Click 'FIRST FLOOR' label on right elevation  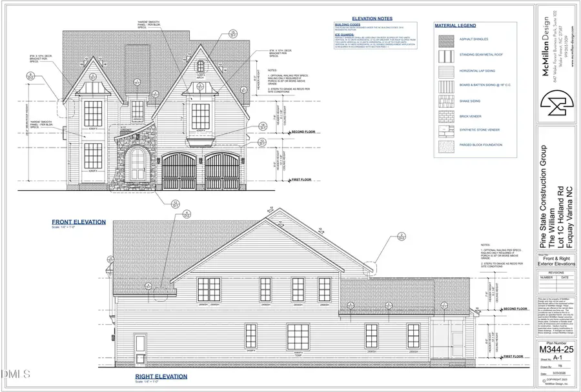[x=513, y=357]
